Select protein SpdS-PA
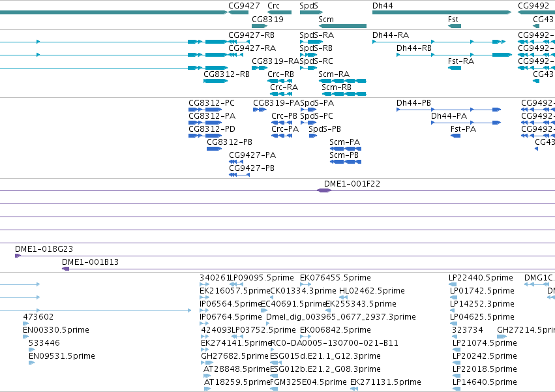This screenshot has width=555, height=392. [308, 110]
